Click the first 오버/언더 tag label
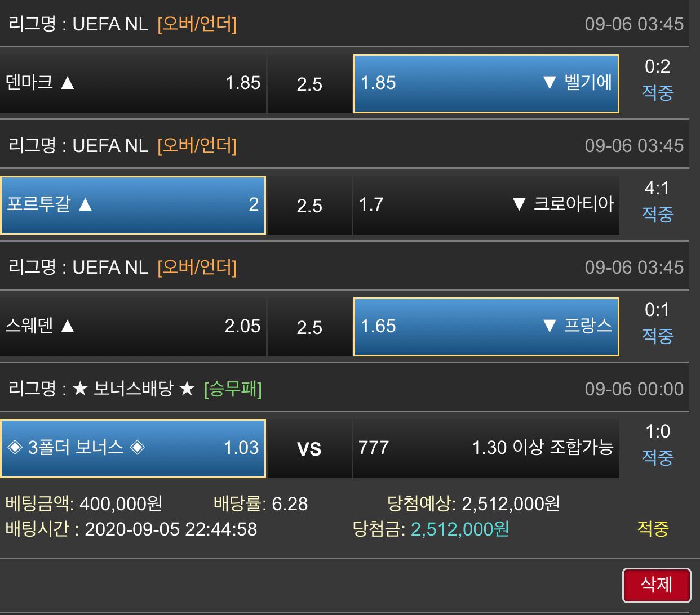Viewport: 700px width, 615px height. point(197,24)
